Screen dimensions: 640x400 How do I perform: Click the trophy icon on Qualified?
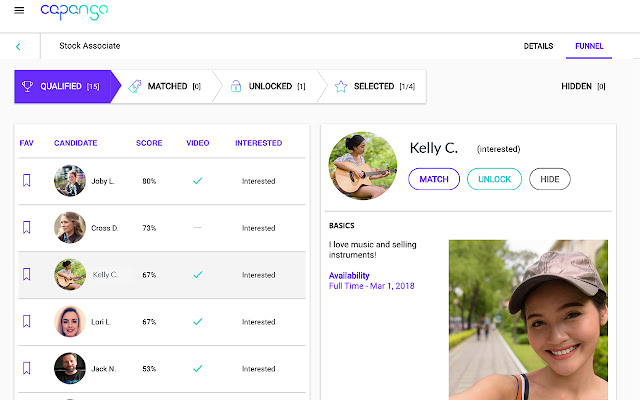28,86
